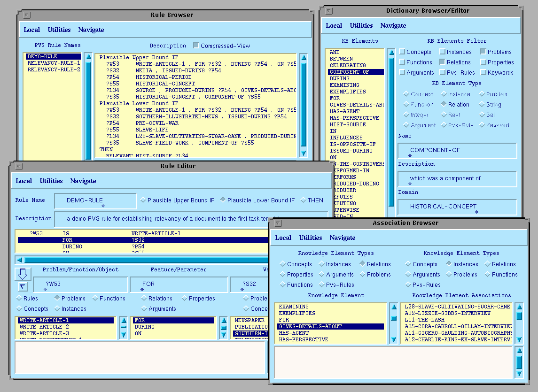Click the down arrow of the Rule Browser description scrollbar
538x392 pixels.
pyautogui.click(x=303, y=153)
